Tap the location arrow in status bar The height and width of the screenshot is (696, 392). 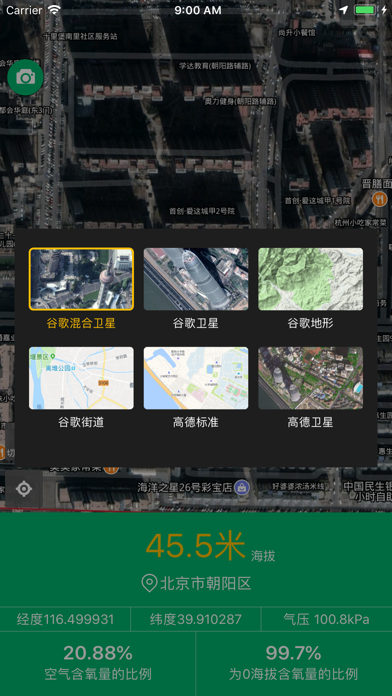(x=344, y=10)
